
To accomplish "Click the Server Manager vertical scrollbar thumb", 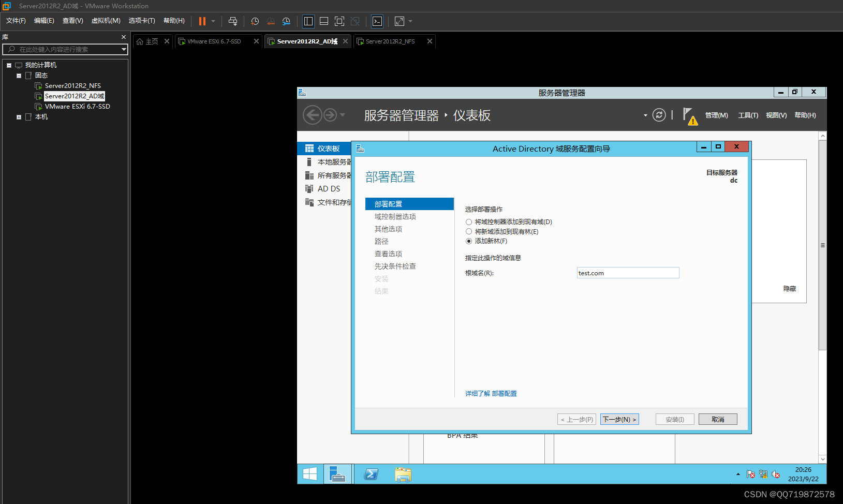I will click(822, 245).
